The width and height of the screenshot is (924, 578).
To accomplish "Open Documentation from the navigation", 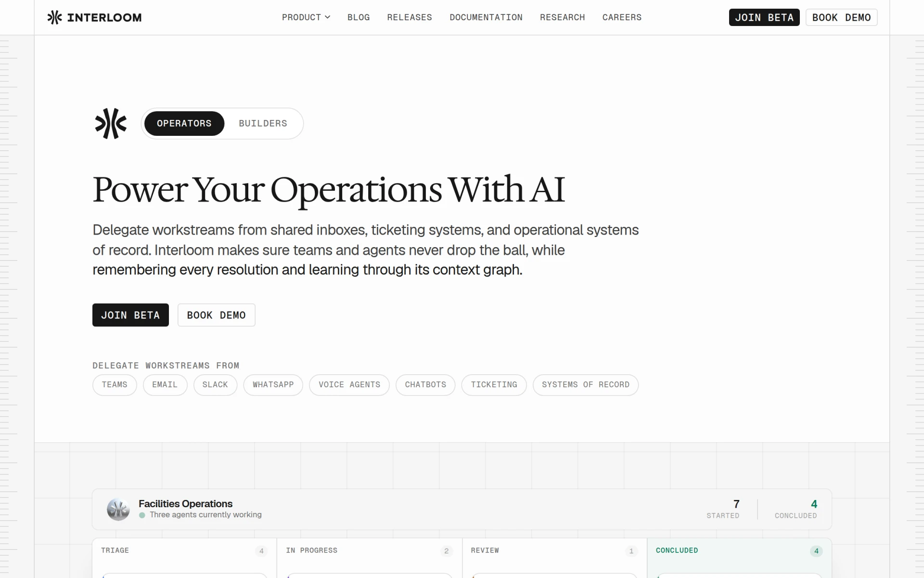I will (x=486, y=17).
